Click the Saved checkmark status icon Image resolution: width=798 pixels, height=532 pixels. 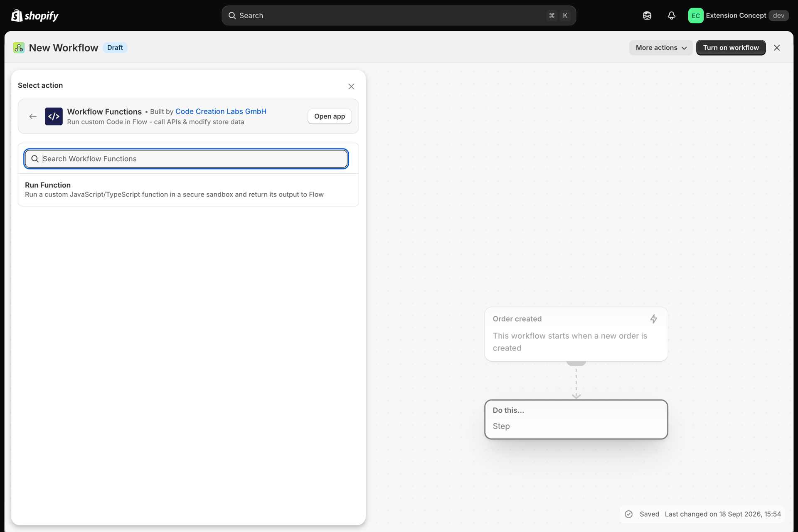pyautogui.click(x=629, y=514)
